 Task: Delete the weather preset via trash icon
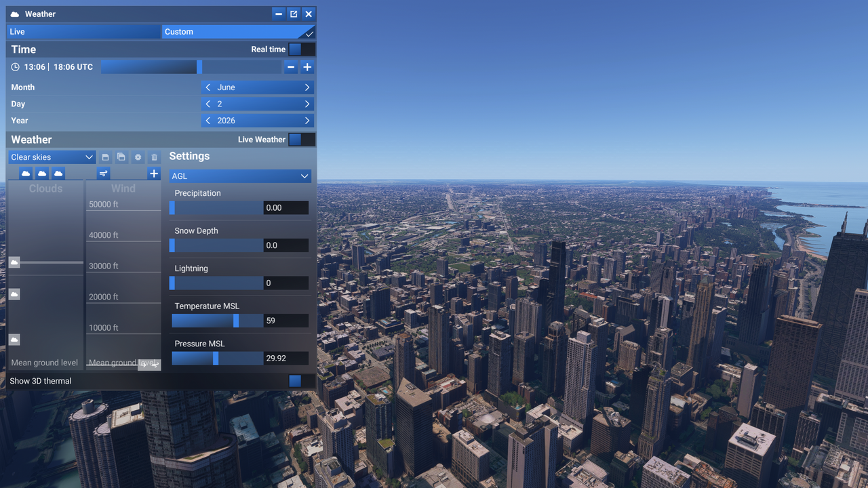154,157
